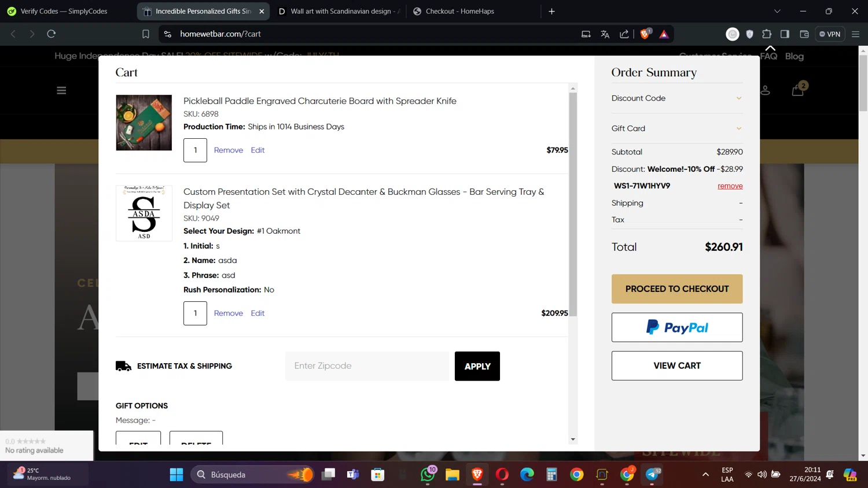Open the Brave Rewards triangle icon
Image resolution: width=868 pixels, height=488 pixels.
[x=664, y=34]
